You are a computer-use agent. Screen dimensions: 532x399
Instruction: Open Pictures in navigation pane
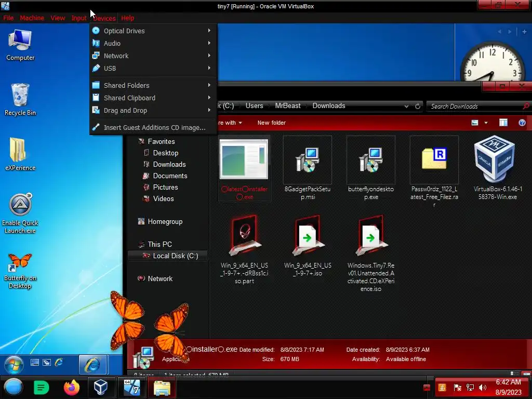165,187
